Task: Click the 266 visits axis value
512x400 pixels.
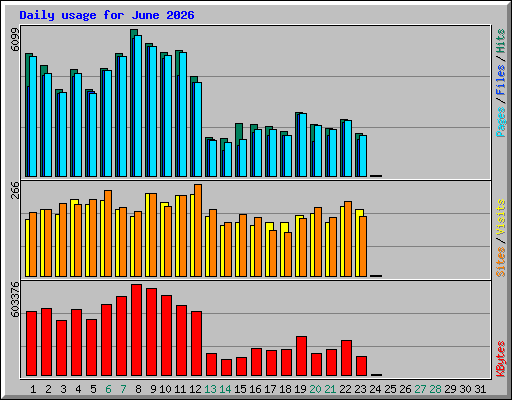Action: tap(15, 190)
